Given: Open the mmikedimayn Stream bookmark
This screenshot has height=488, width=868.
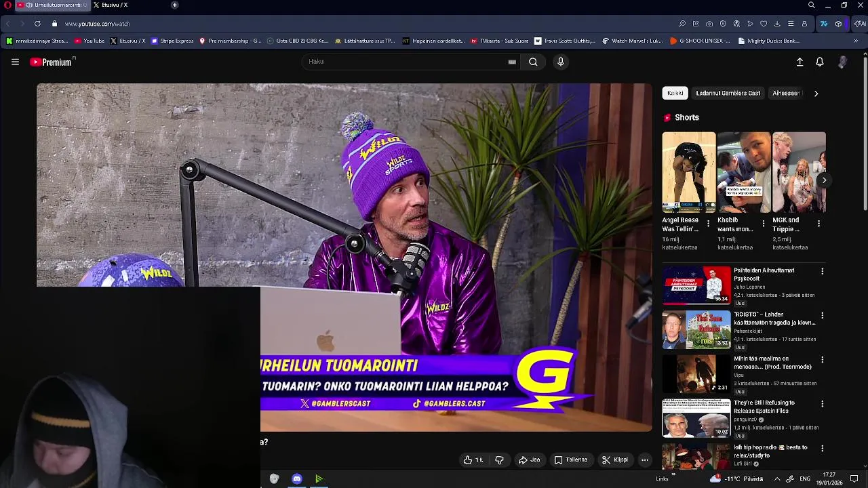Looking at the screenshot, I should click(37, 41).
